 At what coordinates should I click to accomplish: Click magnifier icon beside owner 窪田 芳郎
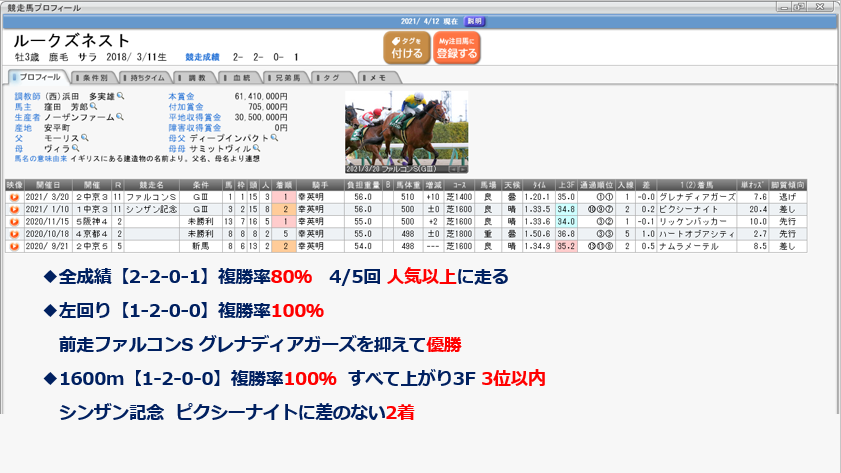coord(93,105)
